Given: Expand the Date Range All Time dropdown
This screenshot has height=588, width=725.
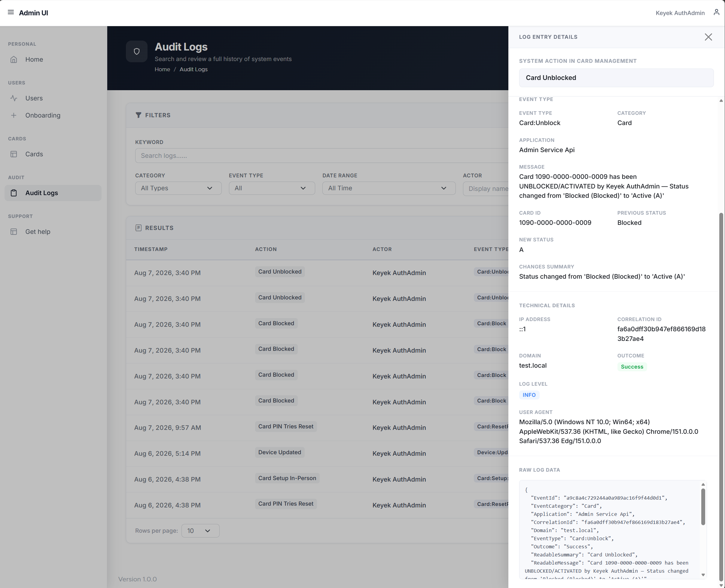Looking at the screenshot, I should 389,188.
